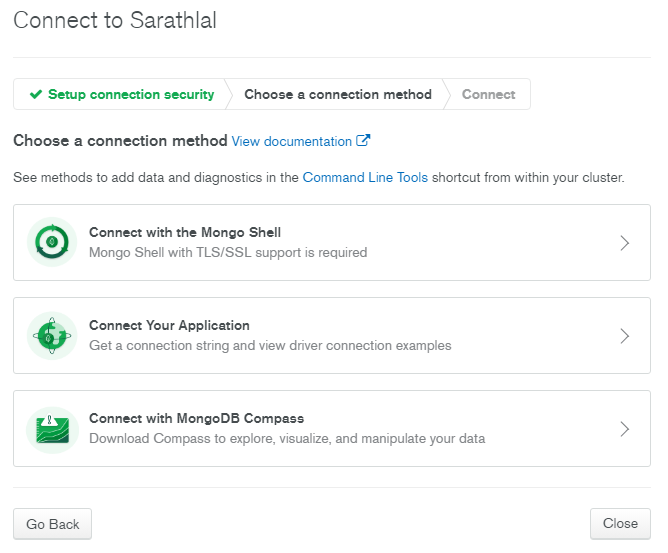Select the Connect with the Mongo Shell title

click(x=185, y=232)
